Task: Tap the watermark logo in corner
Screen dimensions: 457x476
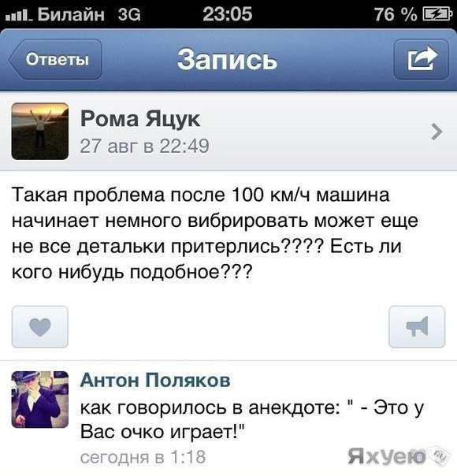Action: 397,456
